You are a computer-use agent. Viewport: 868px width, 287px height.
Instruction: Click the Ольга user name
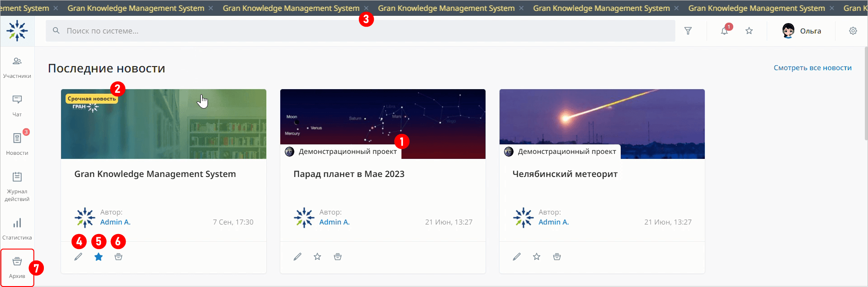click(811, 31)
